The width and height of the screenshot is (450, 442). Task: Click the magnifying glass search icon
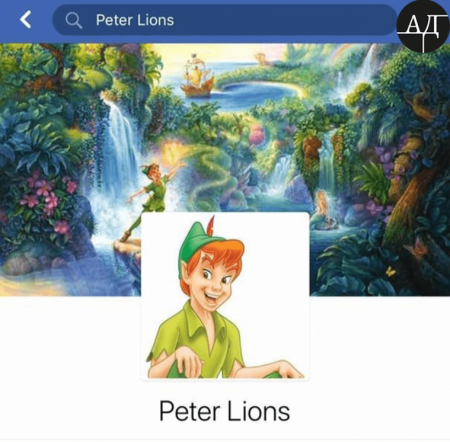[x=74, y=20]
